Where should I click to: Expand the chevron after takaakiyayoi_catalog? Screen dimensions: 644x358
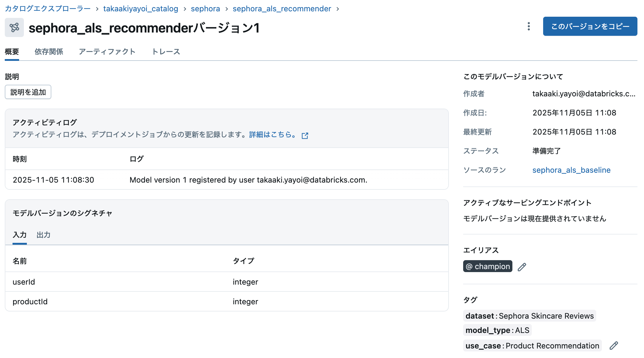click(x=185, y=9)
